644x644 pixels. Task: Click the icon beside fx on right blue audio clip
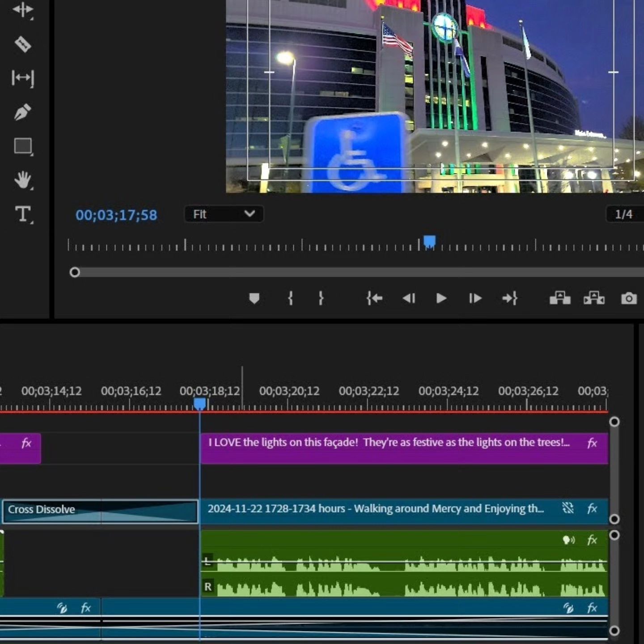click(x=568, y=608)
